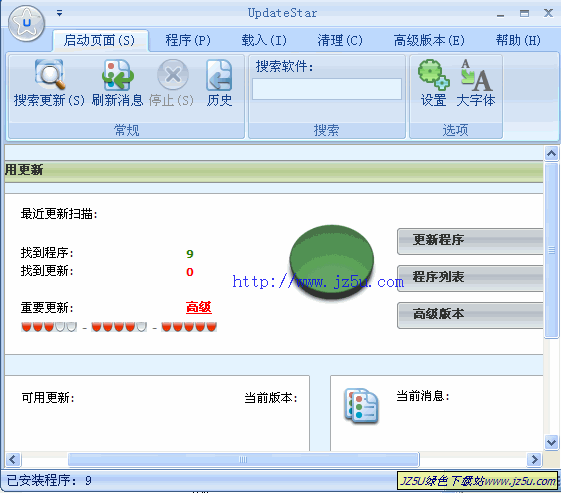Click the horizontal scrollbar thumb
561x493 pixels.
(243, 459)
